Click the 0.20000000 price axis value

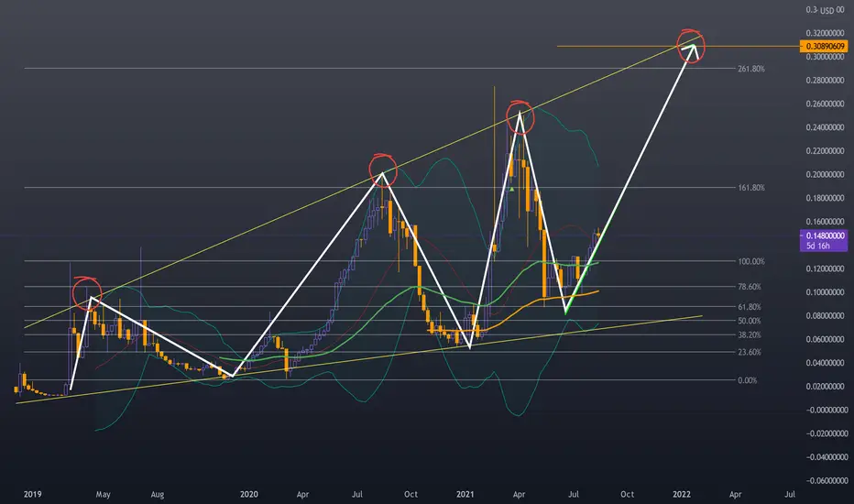[825, 174]
